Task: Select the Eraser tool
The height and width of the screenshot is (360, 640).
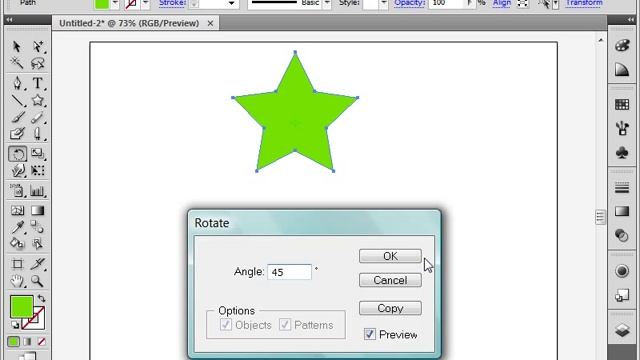Action: click(38, 134)
